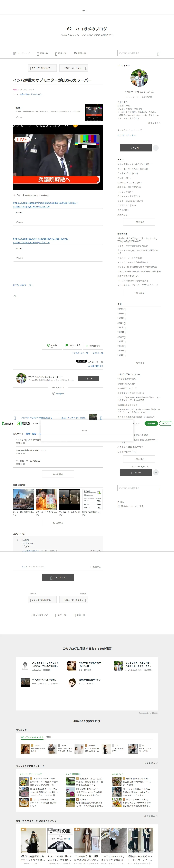Screen dimensions: 174x868
Task: Expand the 2024年 monthly archive
Action: tap(121, 309)
